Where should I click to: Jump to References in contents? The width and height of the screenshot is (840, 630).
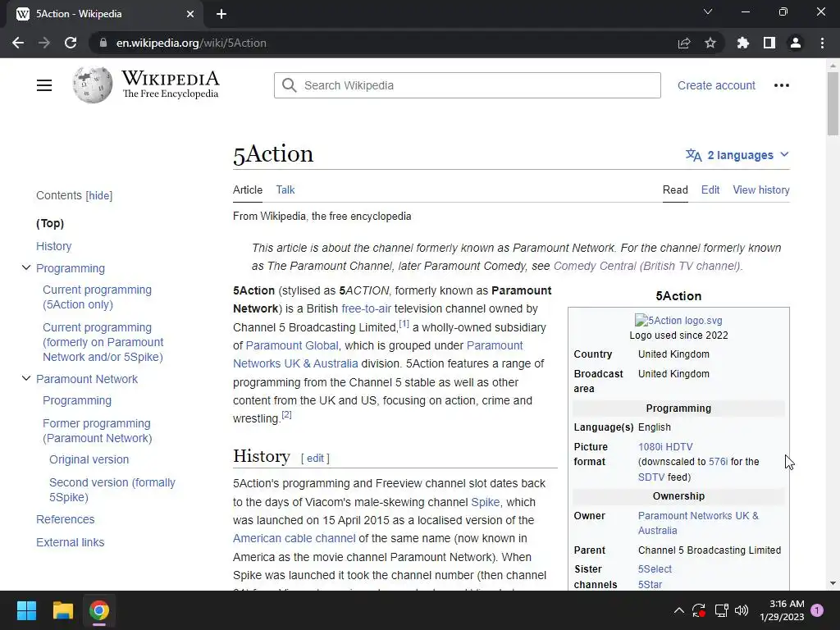65,519
